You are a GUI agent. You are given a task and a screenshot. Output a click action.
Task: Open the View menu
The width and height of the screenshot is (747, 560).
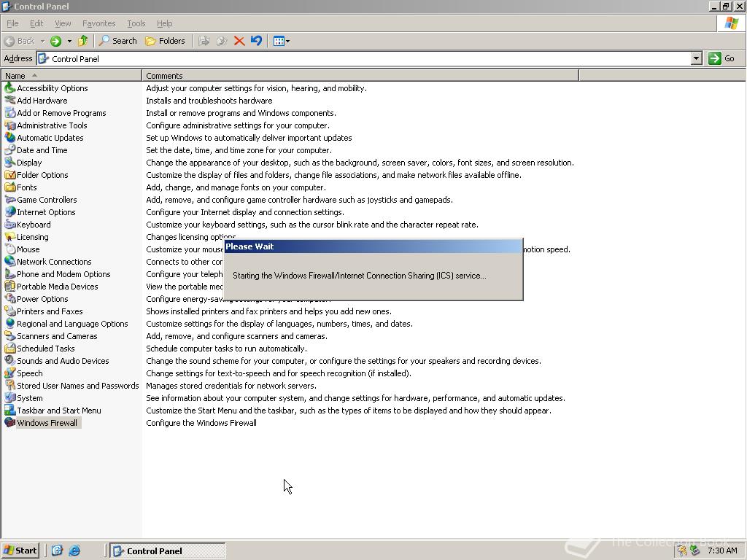pos(63,23)
